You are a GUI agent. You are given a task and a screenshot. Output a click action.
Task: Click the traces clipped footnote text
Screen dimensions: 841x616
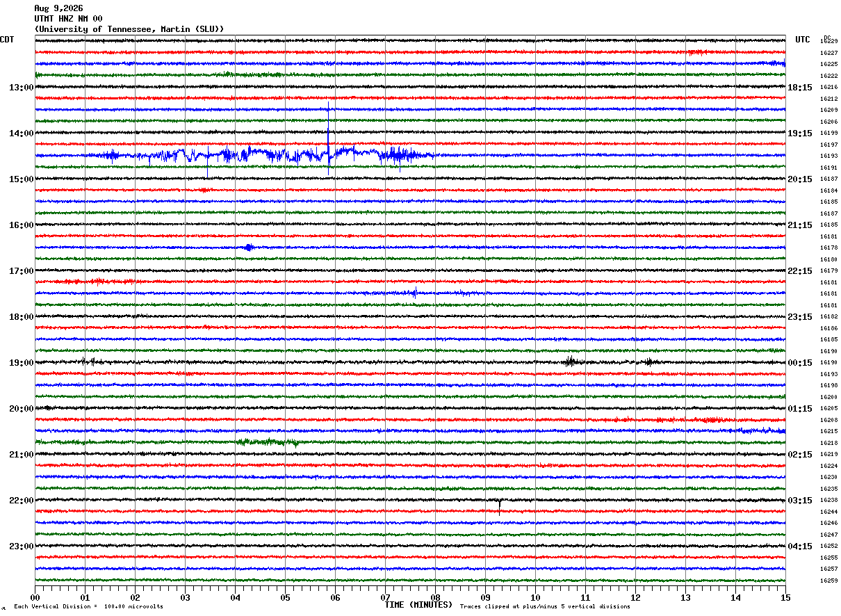click(545, 606)
